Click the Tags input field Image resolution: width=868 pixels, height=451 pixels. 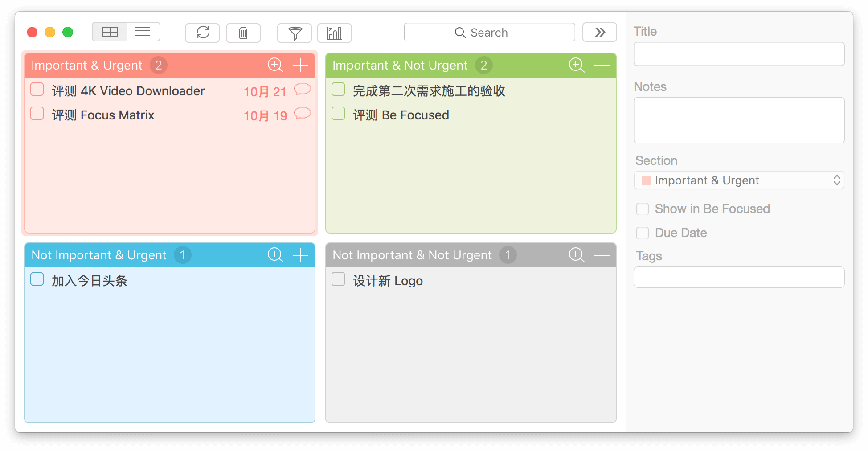click(x=739, y=277)
